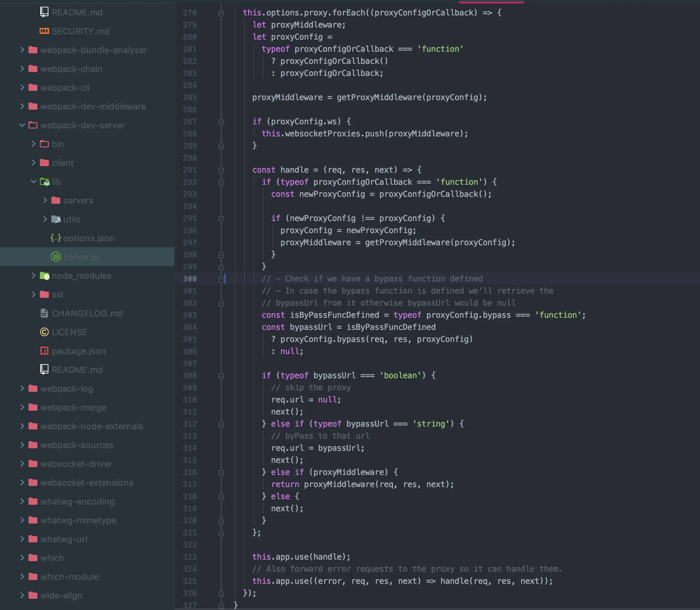This screenshot has height=610, width=700.
Task: Select the webpack-merge folder
Action: tap(73, 407)
